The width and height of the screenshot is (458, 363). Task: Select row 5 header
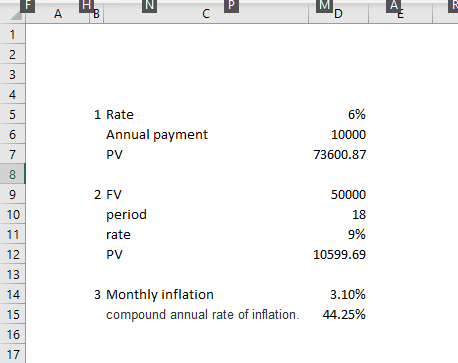click(x=12, y=114)
